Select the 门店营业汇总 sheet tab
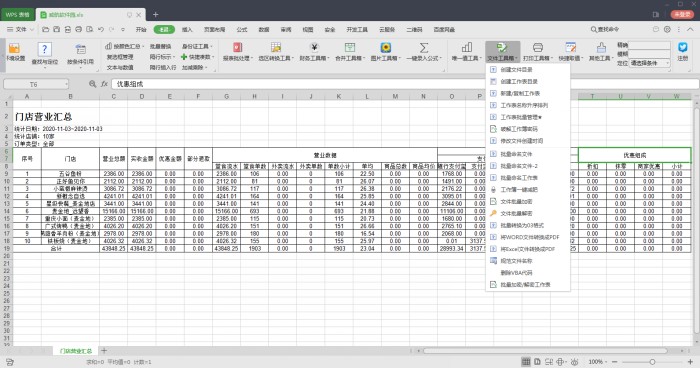This screenshot has height=368, width=700. pyautogui.click(x=75, y=351)
